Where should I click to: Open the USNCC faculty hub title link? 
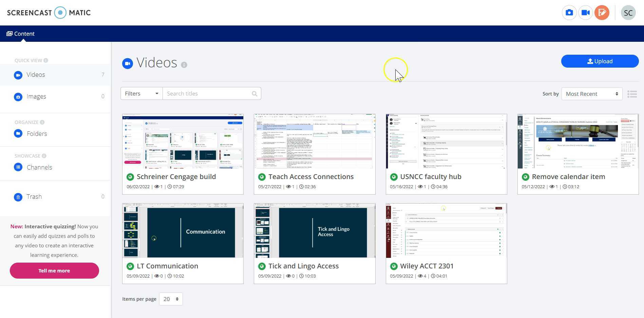point(431,177)
